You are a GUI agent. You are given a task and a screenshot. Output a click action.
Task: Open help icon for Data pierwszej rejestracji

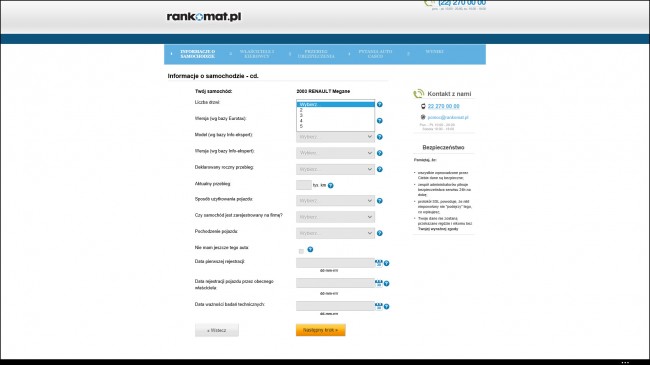(x=386, y=263)
